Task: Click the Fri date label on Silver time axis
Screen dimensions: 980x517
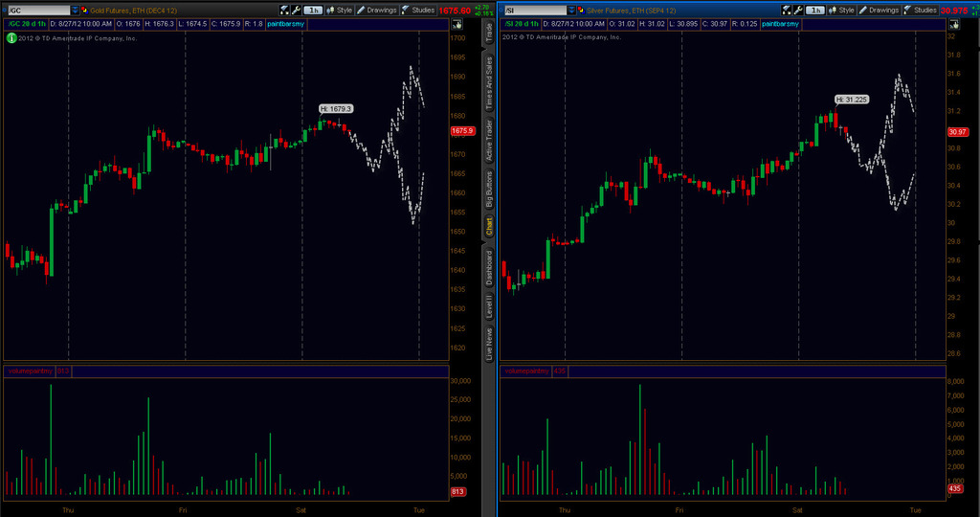Action: [x=679, y=510]
